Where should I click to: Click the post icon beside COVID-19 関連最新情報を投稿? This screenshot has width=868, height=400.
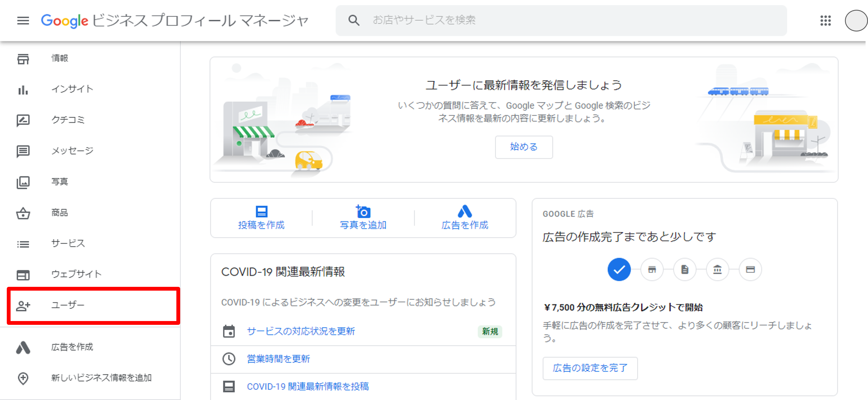coord(229,386)
